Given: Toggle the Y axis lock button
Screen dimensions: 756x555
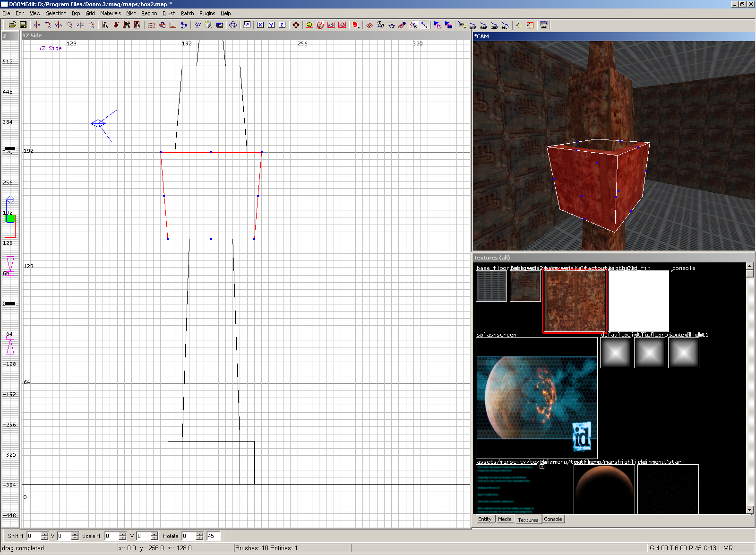Looking at the screenshot, I should [271, 25].
